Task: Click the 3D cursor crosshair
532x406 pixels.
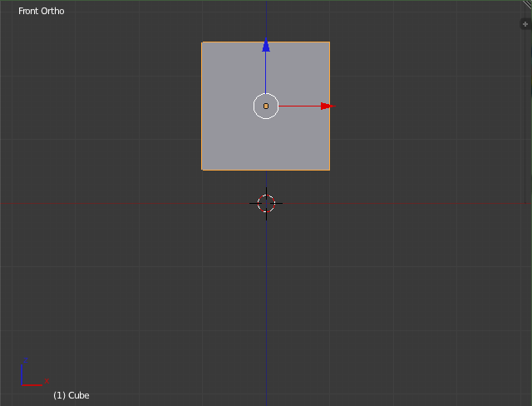Action: click(x=266, y=204)
